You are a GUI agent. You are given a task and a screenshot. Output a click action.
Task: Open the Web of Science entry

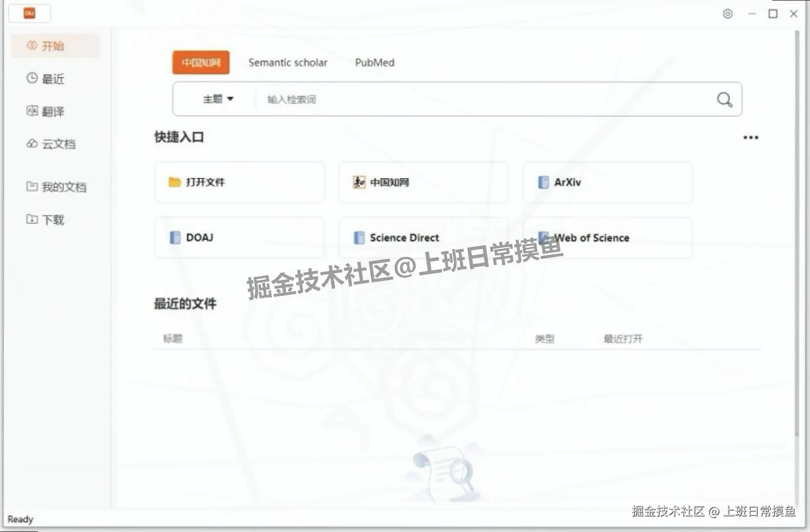[607, 238]
